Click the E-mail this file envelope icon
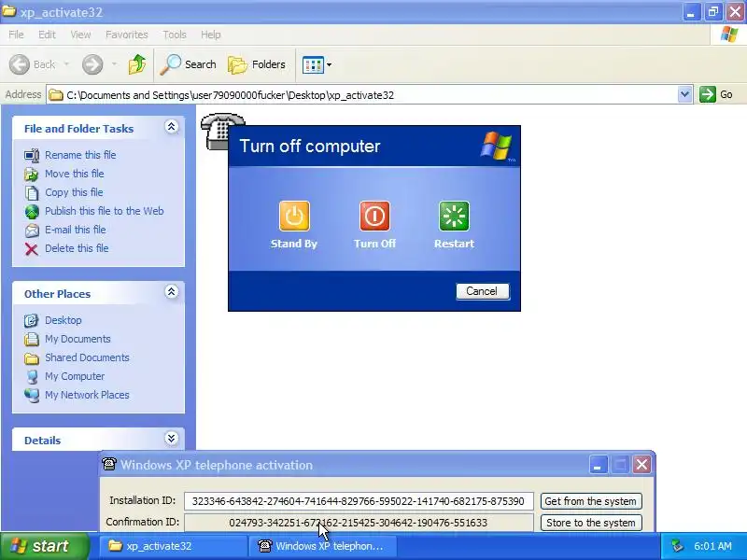 coord(32,230)
